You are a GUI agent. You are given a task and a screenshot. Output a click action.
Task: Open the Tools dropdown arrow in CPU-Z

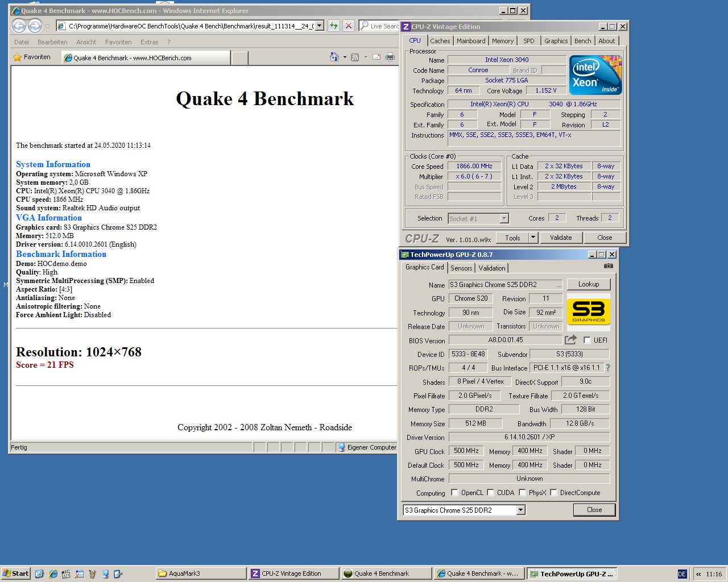point(533,238)
